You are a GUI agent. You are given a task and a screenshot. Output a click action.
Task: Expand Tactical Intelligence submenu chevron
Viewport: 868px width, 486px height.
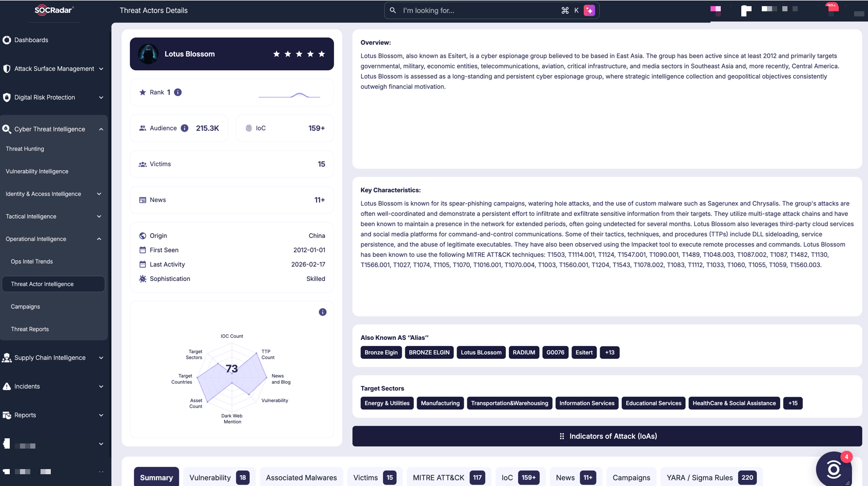click(x=99, y=216)
